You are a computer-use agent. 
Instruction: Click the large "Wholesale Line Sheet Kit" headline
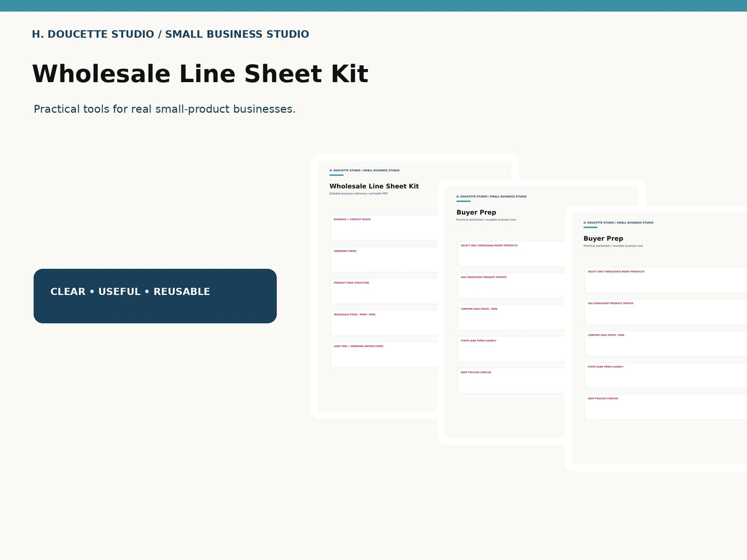[x=200, y=74]
